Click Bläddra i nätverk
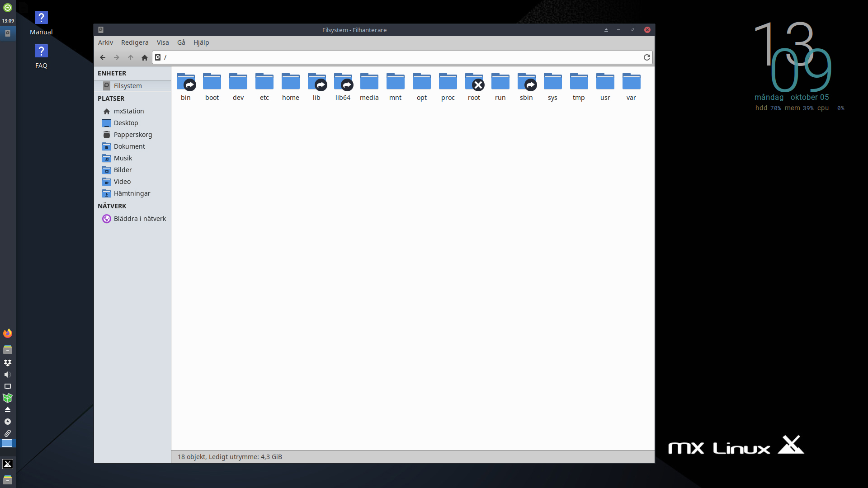868x488 pixels. 139,219
